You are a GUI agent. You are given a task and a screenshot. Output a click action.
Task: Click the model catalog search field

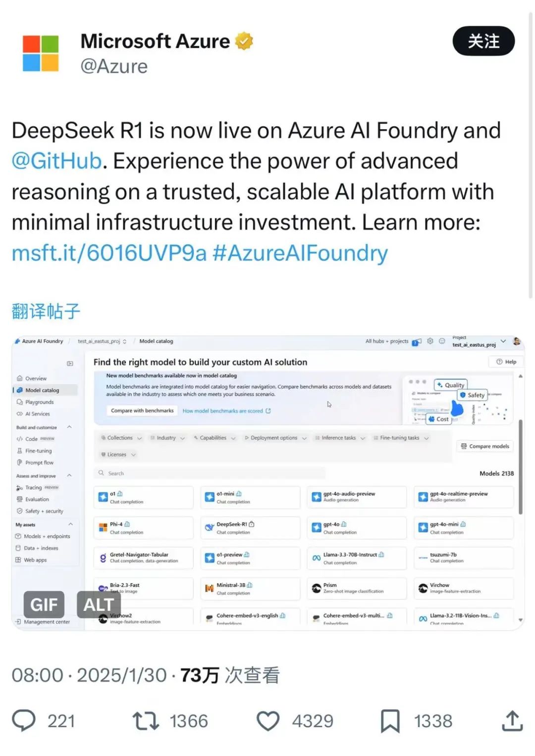click(208, 473)
